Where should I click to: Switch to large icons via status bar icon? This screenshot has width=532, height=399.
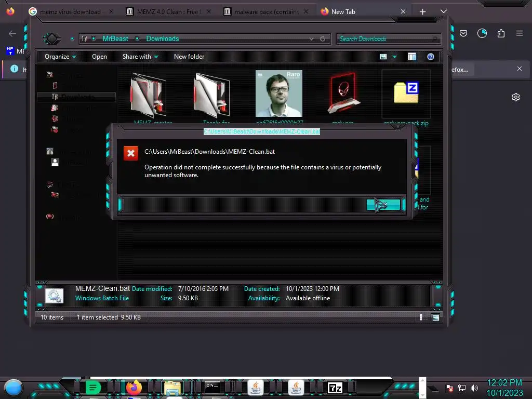436,318
